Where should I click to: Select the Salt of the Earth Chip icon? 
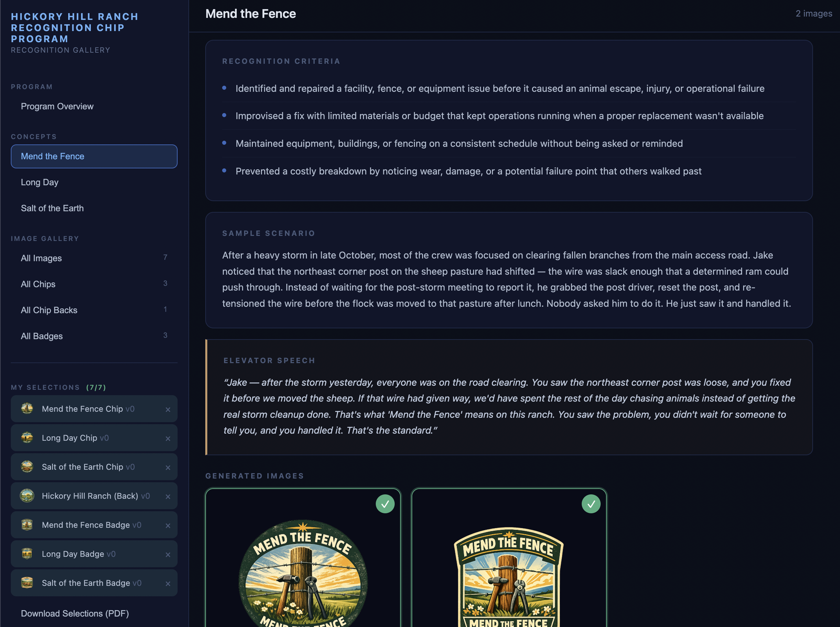pos(27,467)
